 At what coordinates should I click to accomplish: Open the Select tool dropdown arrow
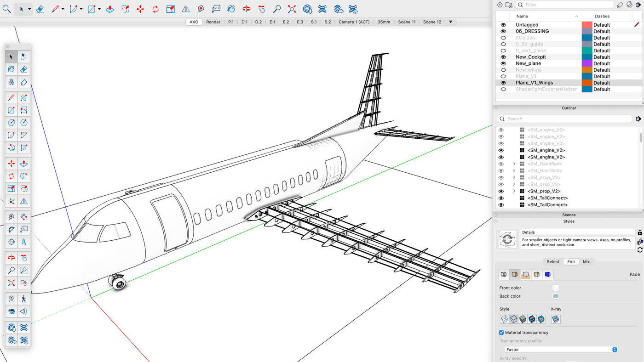tap(29, 9)
